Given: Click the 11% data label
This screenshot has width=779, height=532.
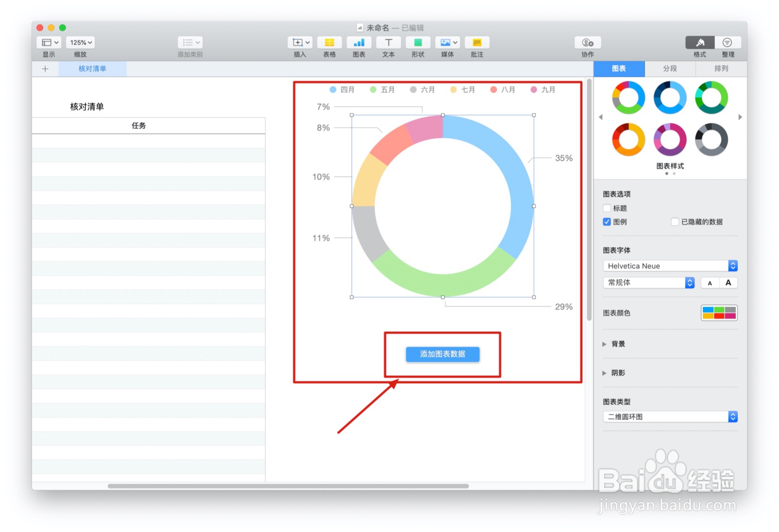Looking at the screenshot, I should tap(321, 238).
